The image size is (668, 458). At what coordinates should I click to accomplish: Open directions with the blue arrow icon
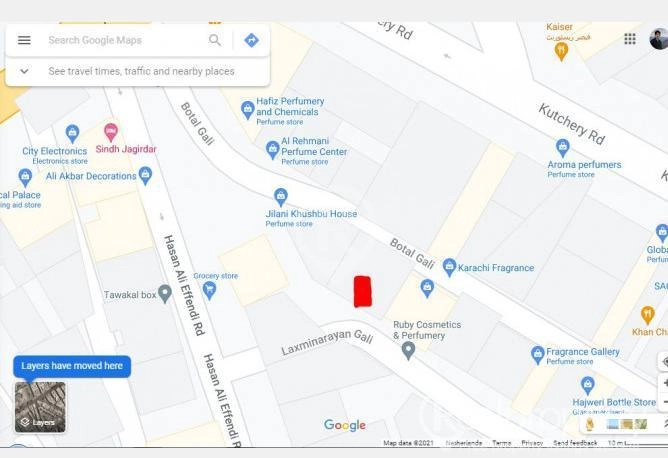(251, 40)
